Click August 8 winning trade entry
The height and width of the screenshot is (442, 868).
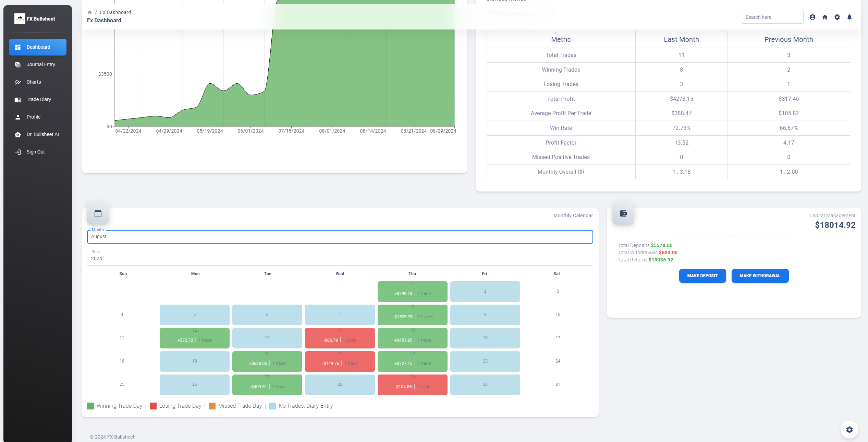pos(412,315)
